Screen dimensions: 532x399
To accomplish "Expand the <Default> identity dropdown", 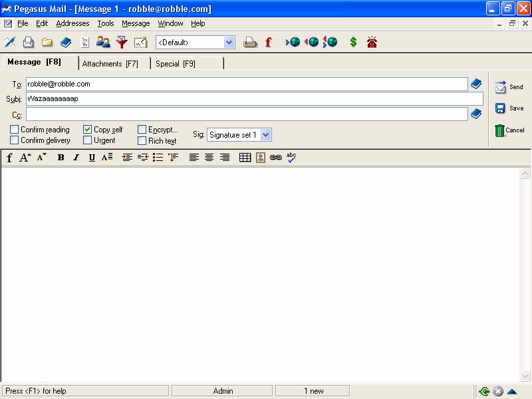I will pyautogui.click(x=229, y=43).
